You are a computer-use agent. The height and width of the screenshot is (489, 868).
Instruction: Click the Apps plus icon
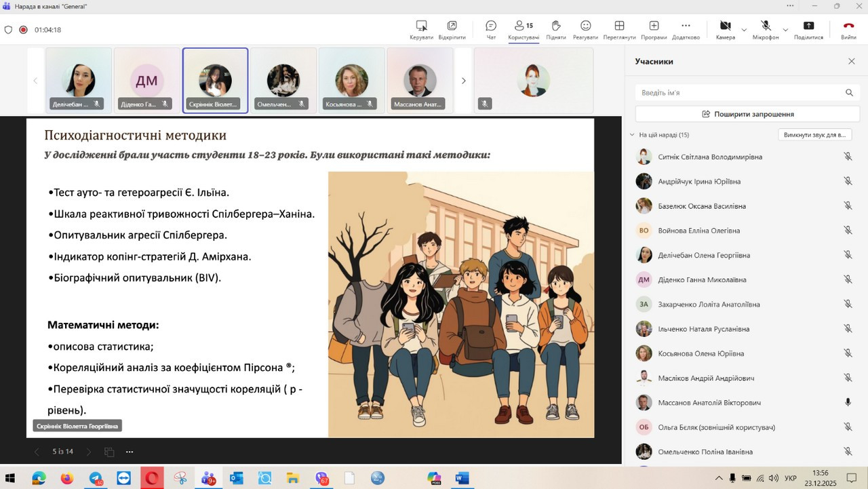pos(654,26)
